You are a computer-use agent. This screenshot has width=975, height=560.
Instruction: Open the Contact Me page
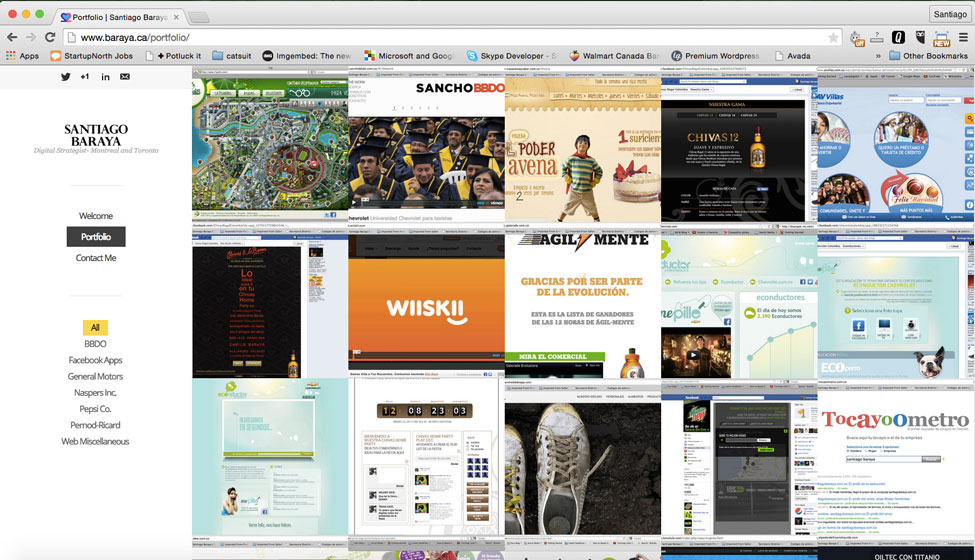coord(96,257)
